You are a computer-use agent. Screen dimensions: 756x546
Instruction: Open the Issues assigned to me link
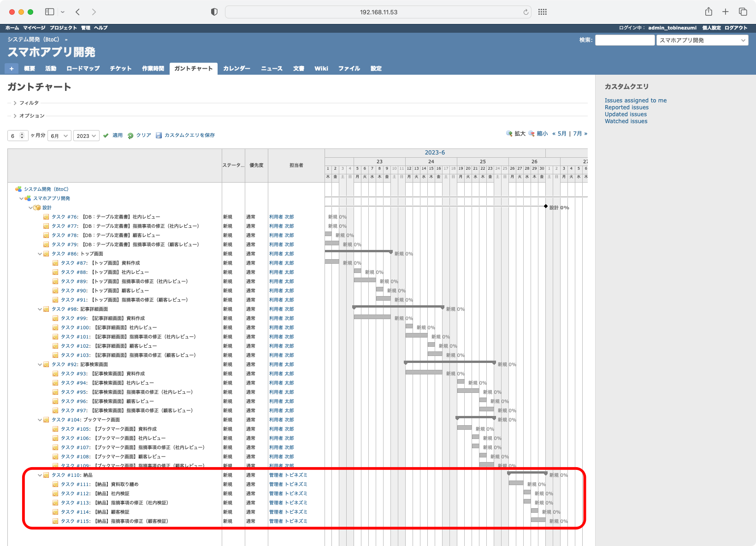coord(636,100)
